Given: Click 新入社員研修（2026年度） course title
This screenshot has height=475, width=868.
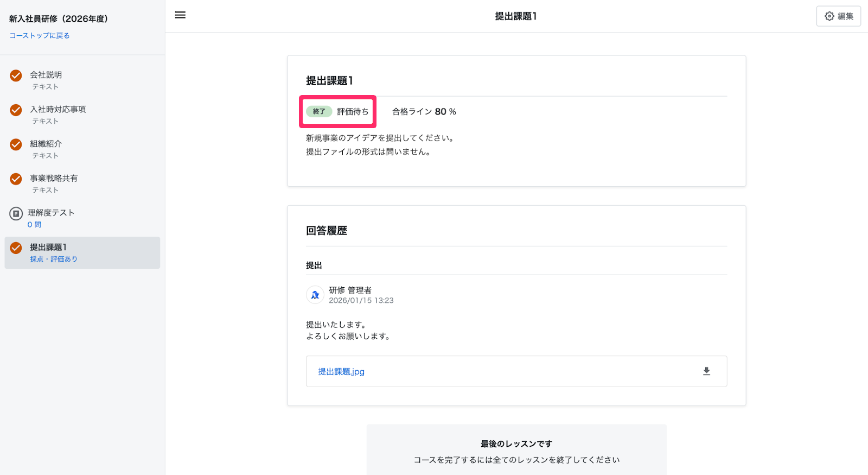Looking at the screenshot, I should click(59, 18).
